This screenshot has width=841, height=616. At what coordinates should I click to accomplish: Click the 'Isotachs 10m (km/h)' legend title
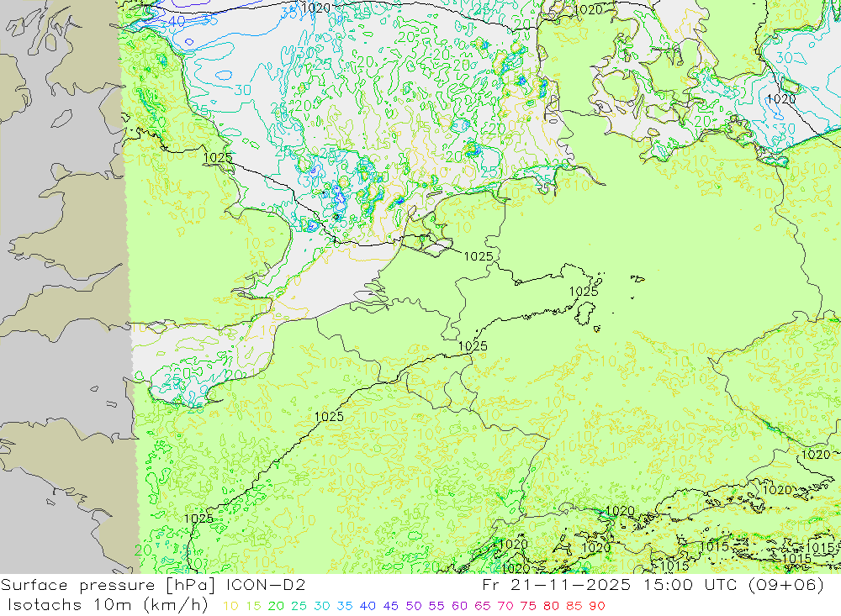click(x=108, y=605)
